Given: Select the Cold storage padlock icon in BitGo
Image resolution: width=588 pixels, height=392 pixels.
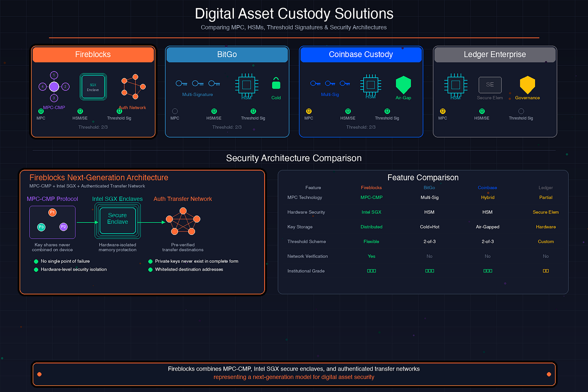Looking at the screenshot, I should pos(276,84).
